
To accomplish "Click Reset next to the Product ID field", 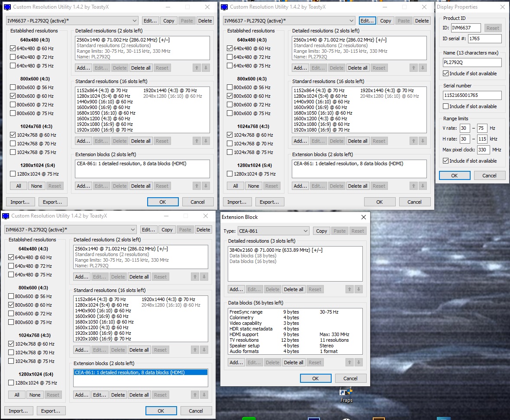I will pos(493,28).
